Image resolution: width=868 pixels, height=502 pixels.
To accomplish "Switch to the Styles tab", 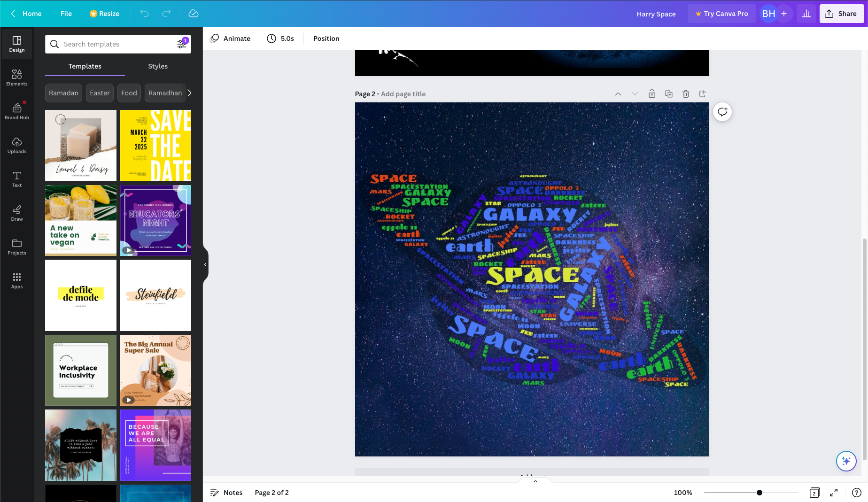I will pos(158,66).
